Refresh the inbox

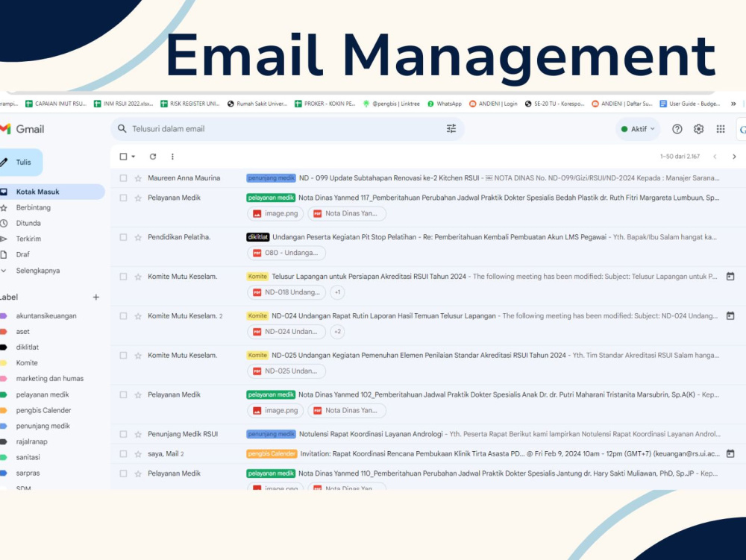[153, 157]
